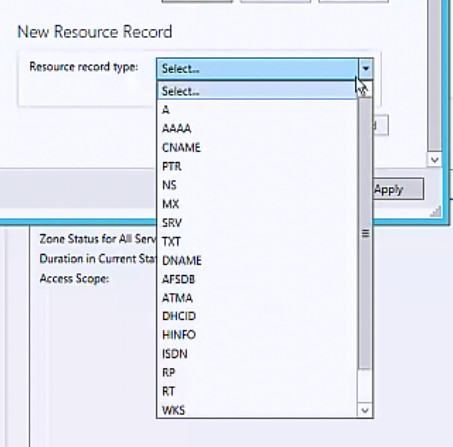Viewport: 453px width, 447px height.
Task: Select ISDN in the list
Action: coord(257,354)
